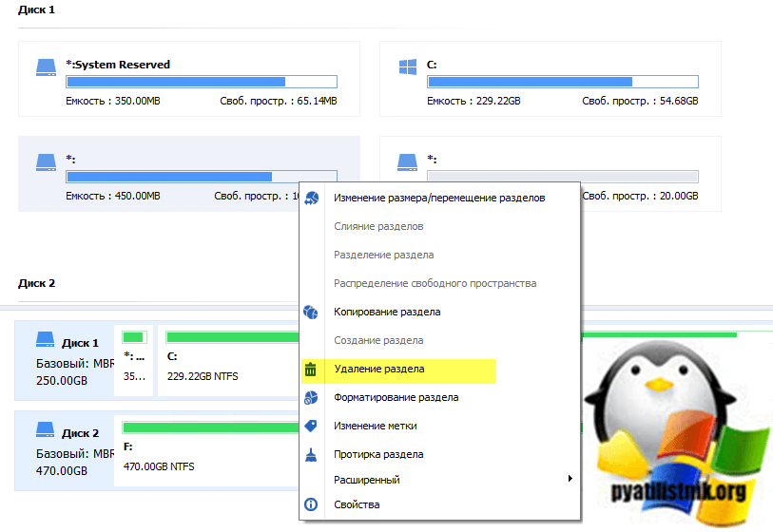773x532 pixels.
Task: Select the F: 470.00GB NTFS block on Диск 2
Action: click(206, 450)
